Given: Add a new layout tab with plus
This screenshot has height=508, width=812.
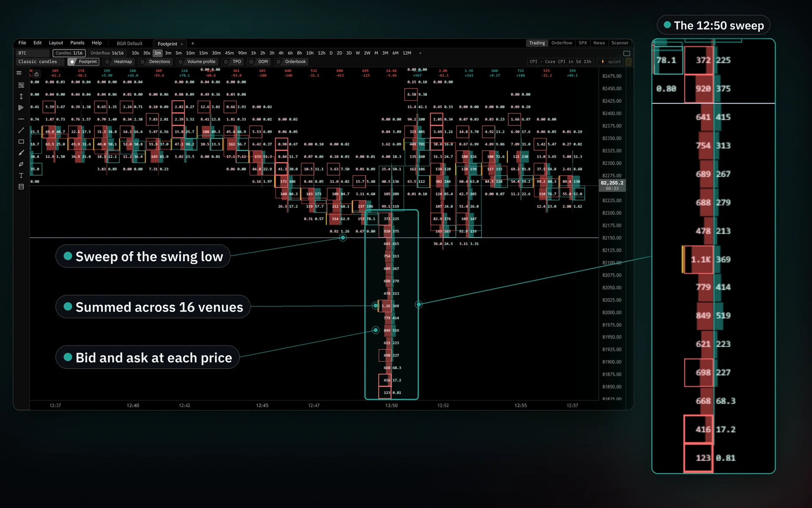Looking at the screenshot, I should [x=193, y=44].
